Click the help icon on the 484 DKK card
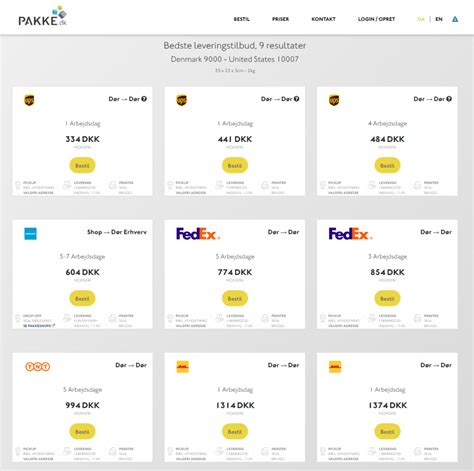Viewport: 474px width, 471px height. 449,99
